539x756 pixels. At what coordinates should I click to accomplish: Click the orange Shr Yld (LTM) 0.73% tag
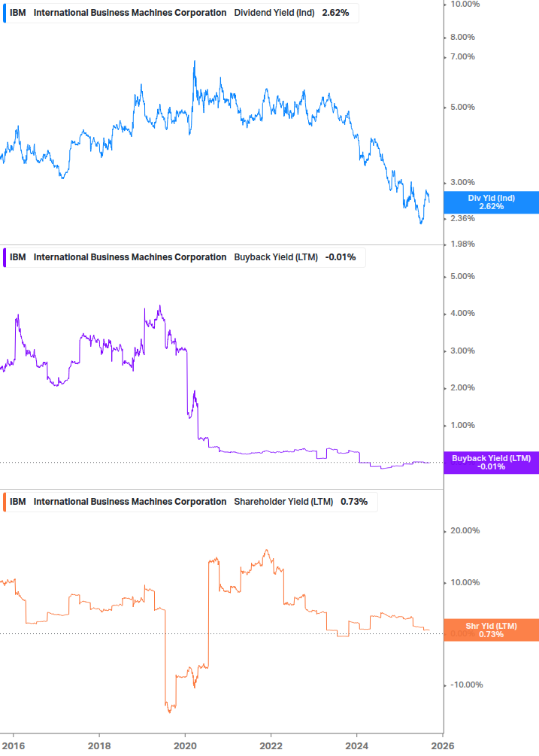click(x=492, y=630)
